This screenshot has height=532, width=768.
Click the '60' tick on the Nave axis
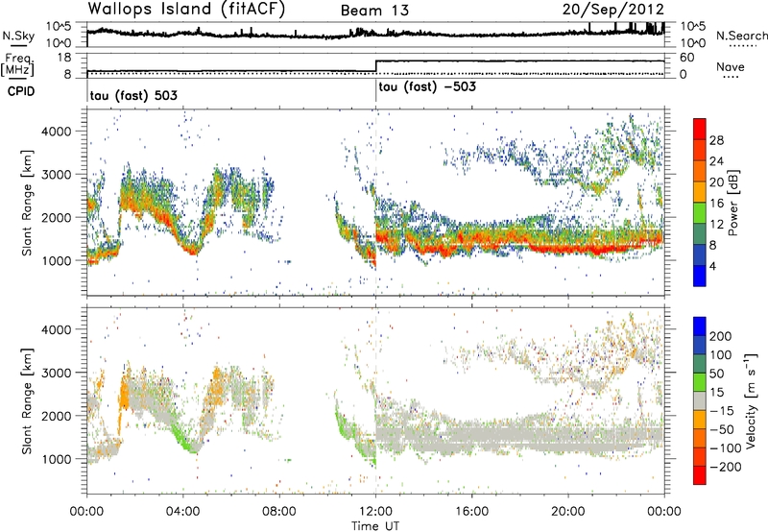coord(687,58)
